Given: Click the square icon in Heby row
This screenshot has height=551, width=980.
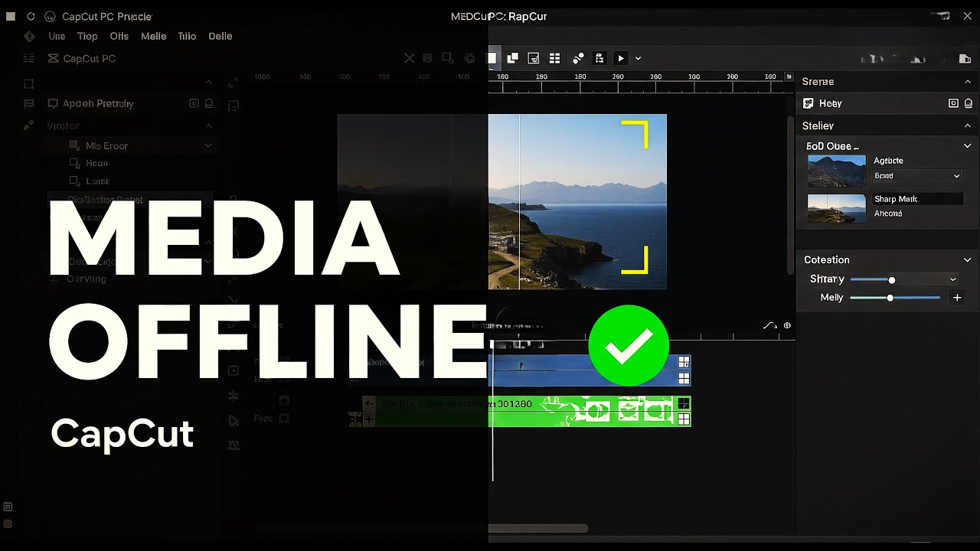Looking at the screenshot, I should coord(953,103).
